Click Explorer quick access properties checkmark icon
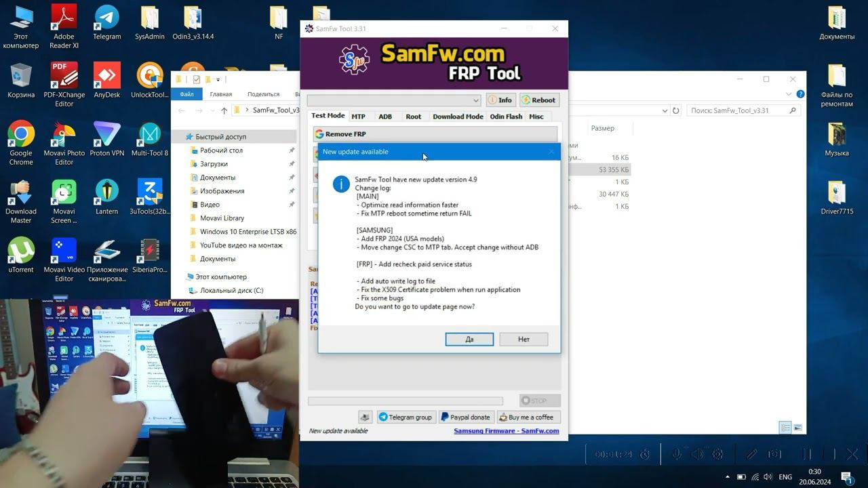 pos(197,79)
